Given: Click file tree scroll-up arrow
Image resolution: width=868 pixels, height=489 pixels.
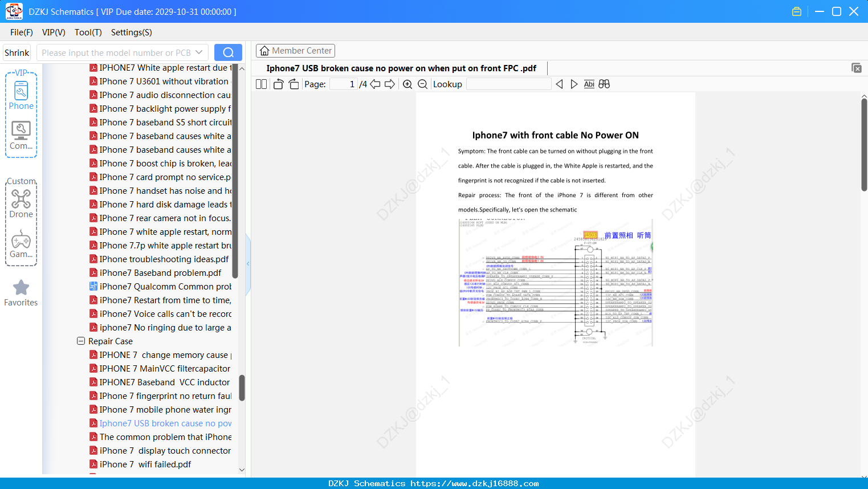Looking at the screenshot, I should pos(242,68).
